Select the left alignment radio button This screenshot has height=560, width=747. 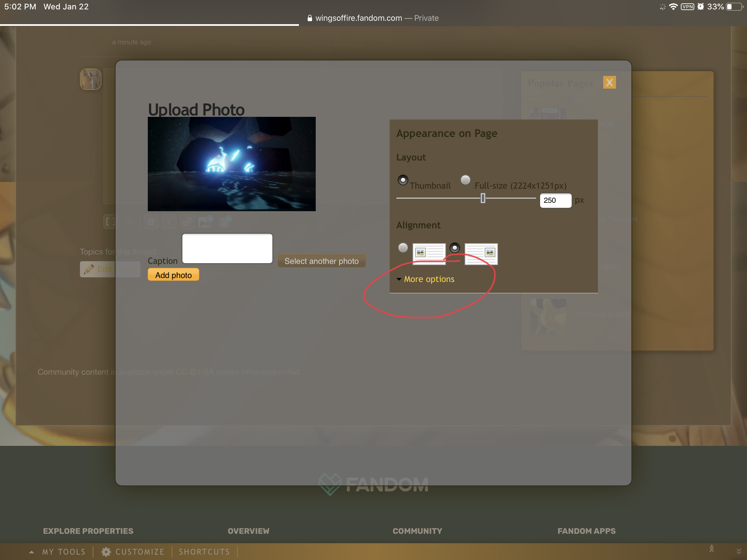402,248
